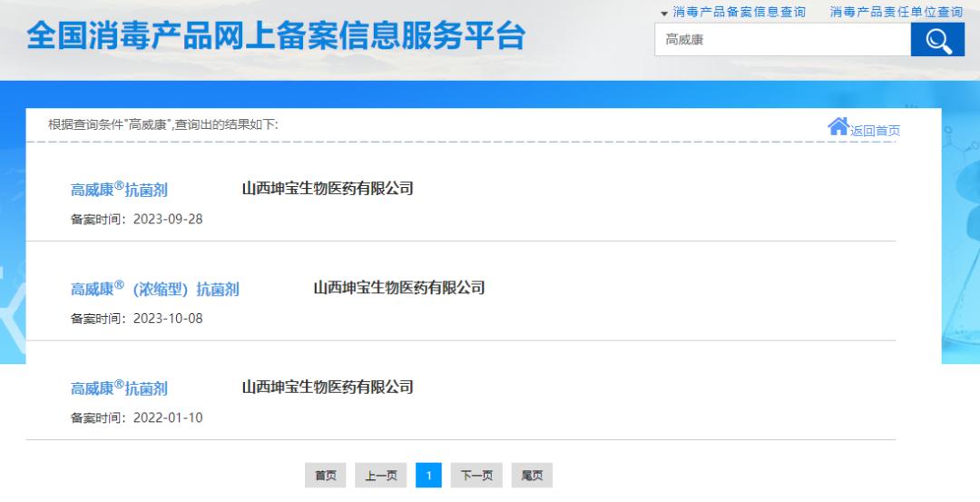Click company name beside the 2023-09-28 record
980x502 pixels.
pyautogui.click(x=328, y=188)
